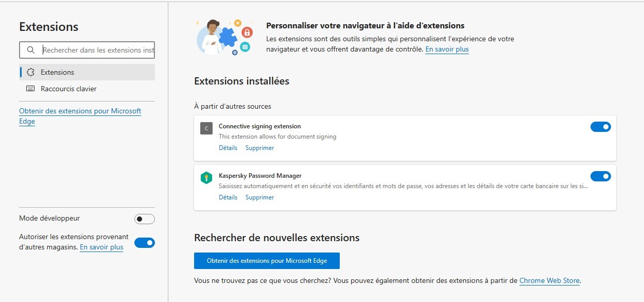Screen dimensions: 644x302
Task: Open sidebar link Obtenir des extensions pour Microsoft Edge
Action: [80, 111]
